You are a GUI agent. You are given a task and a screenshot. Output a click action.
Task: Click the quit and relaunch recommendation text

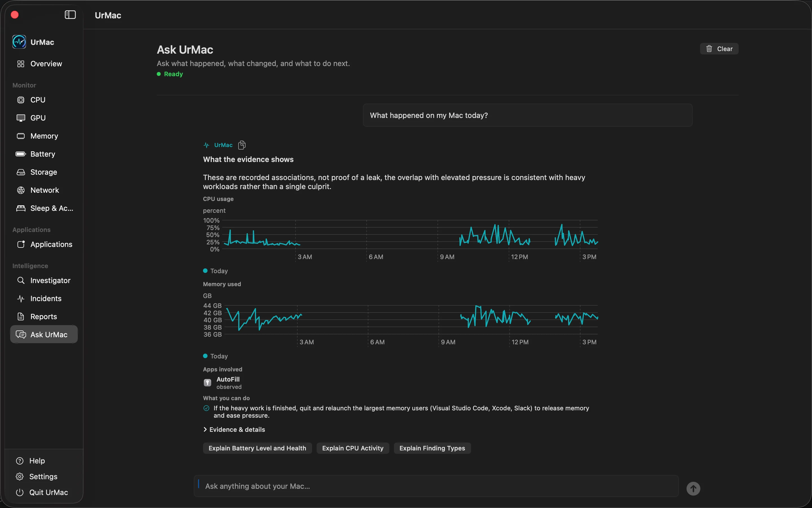(x=401, y=411)
